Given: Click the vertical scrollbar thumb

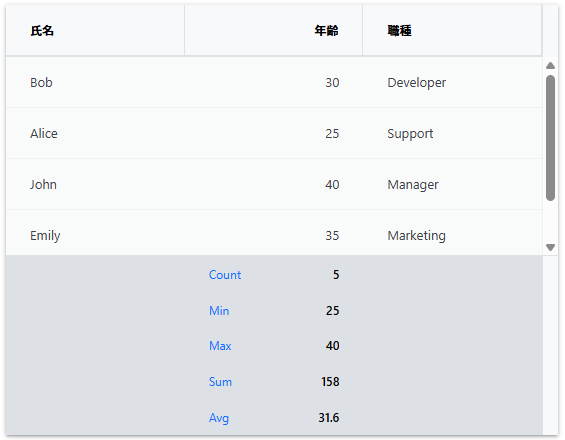Looking at the screenshot, I should point(550,138).
